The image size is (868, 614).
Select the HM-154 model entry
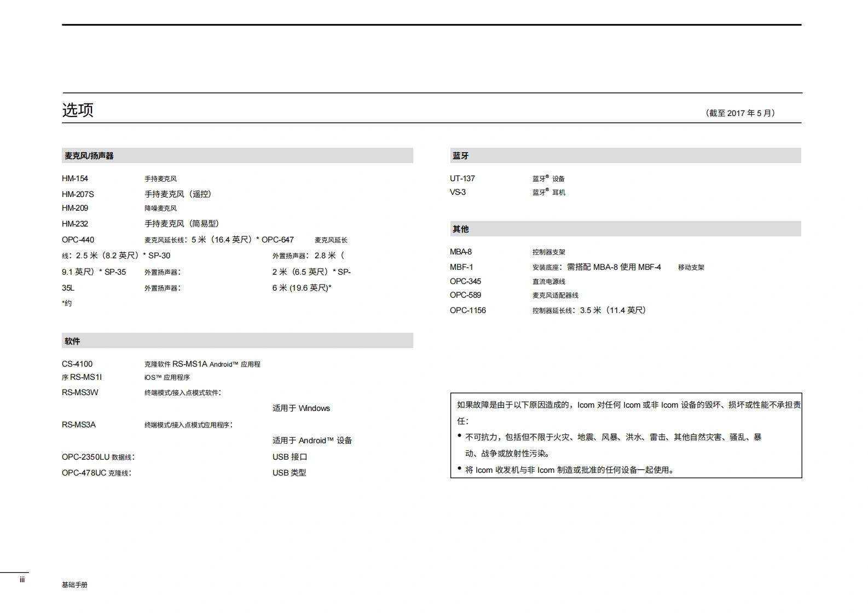click(75, 178)
